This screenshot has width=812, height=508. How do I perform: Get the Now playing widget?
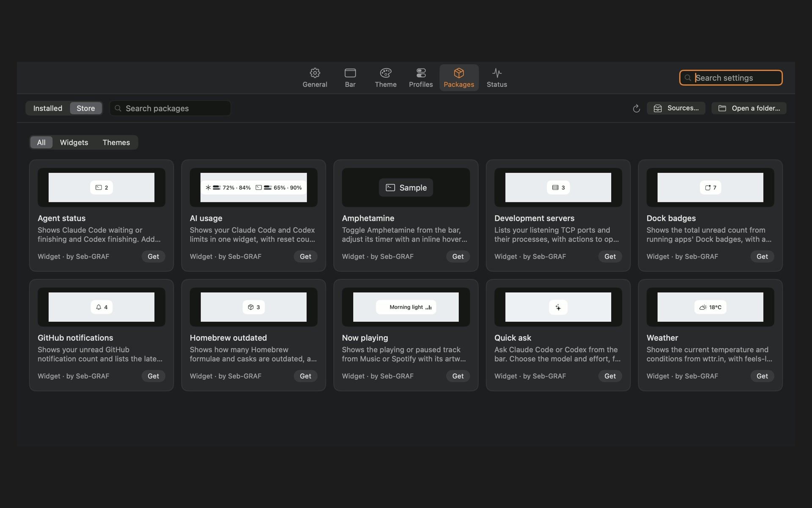458,376
